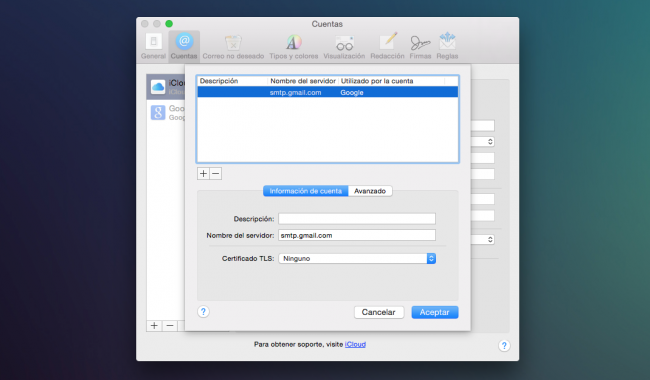
Task: Select the Cuentas toolbar icon
Action: [x=184, y=46]
